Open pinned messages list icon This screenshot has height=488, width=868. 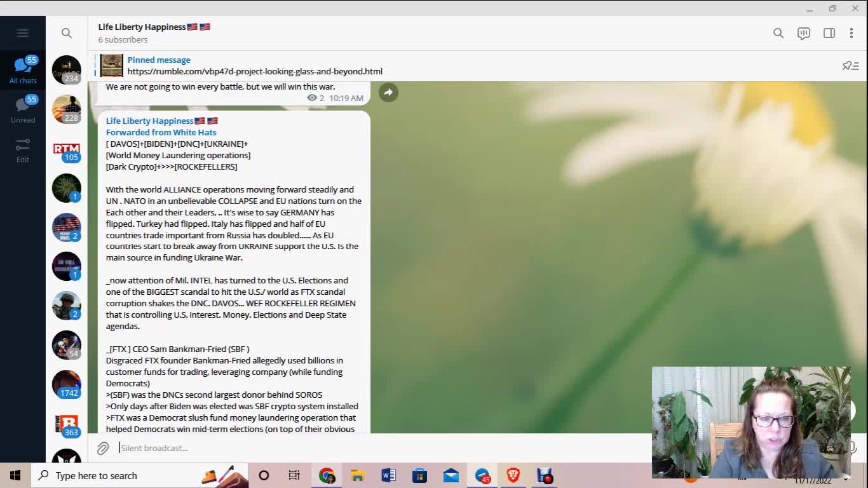click(x=851, y=65)
